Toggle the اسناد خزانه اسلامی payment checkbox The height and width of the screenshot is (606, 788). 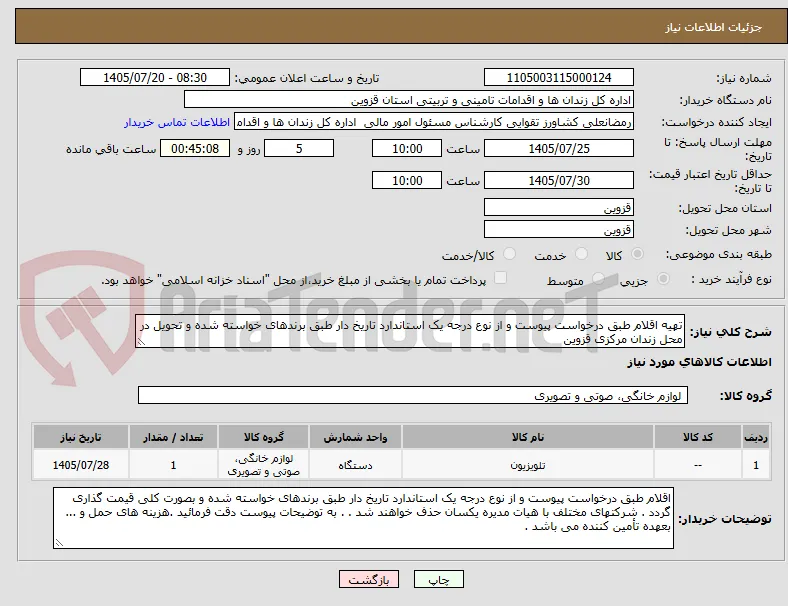(501, 278)
